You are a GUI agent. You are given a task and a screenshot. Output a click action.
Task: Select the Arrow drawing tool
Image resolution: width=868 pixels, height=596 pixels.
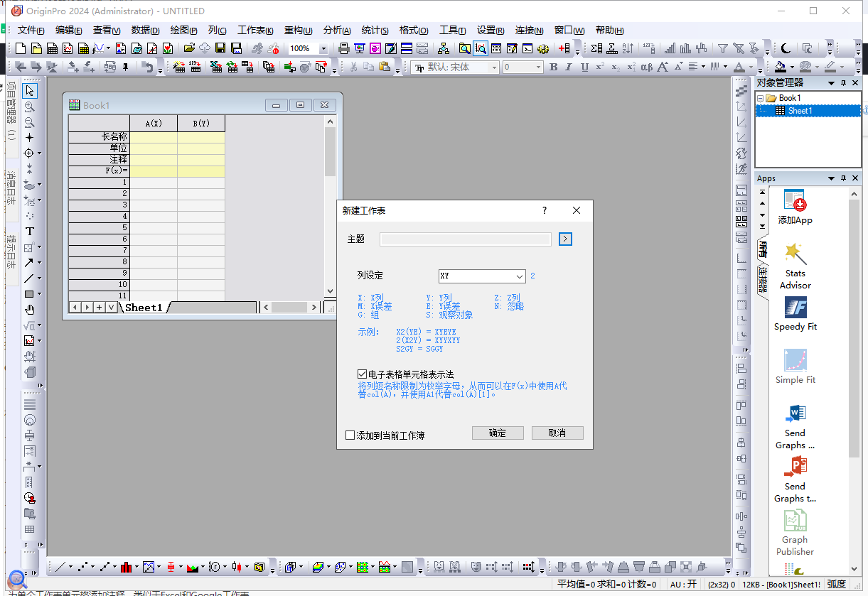tap(29, 262)
